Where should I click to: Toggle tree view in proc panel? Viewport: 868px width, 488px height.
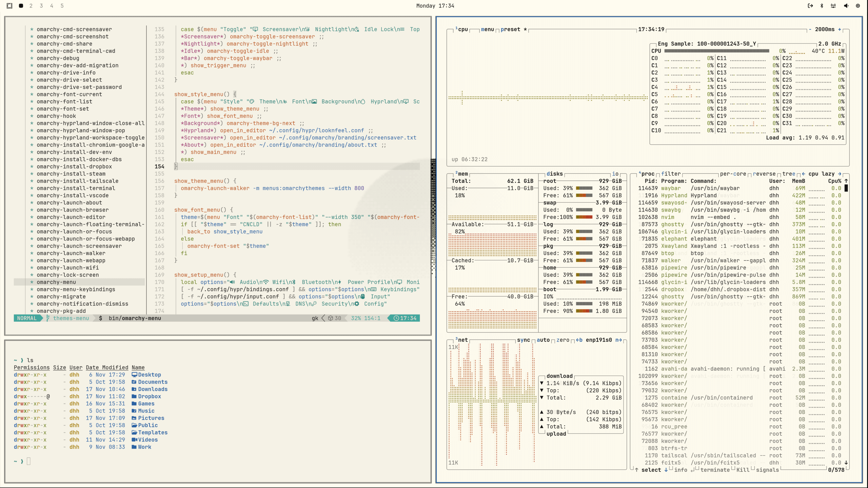coord(789,174)
